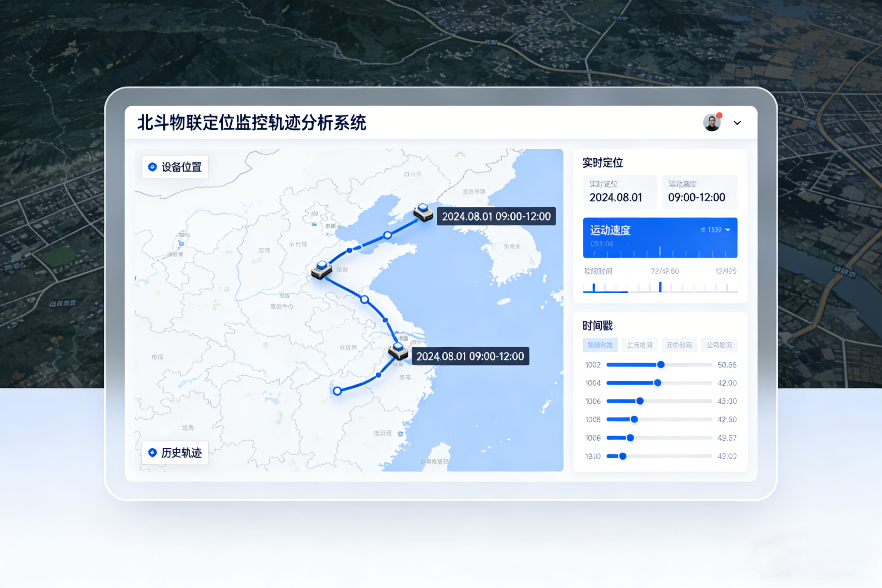Click the hollow waypoint south of Jinan
The image size is (882, 588).
[x=364, y=299]
